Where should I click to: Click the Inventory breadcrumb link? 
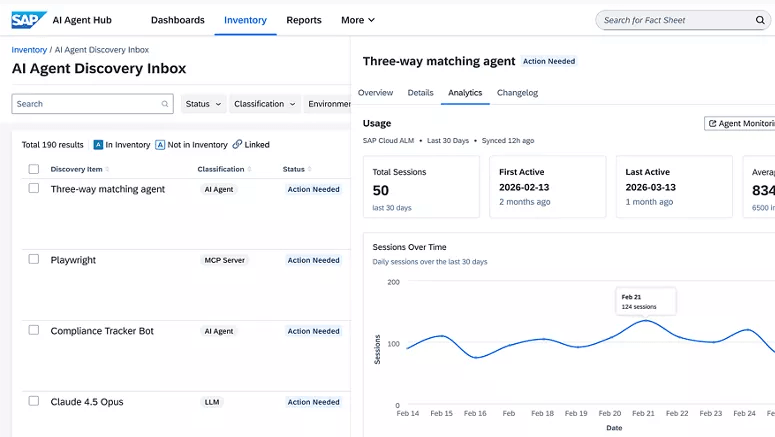[29, 50]
